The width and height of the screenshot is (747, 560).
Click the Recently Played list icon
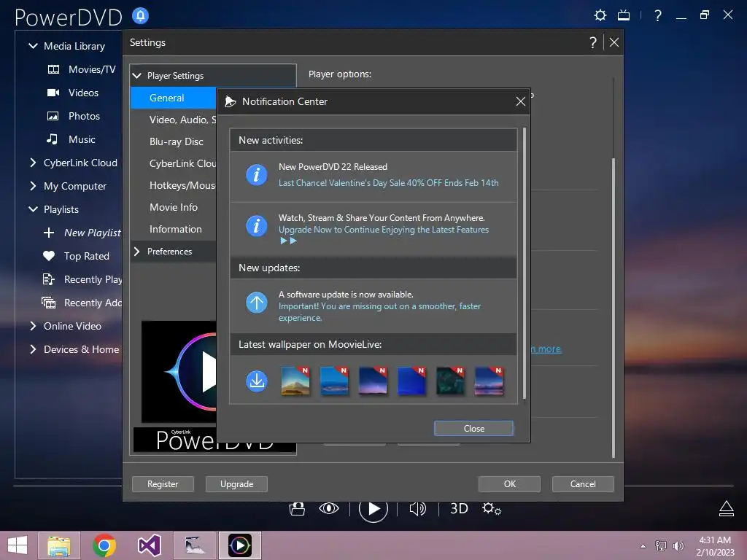pos(48,279)
